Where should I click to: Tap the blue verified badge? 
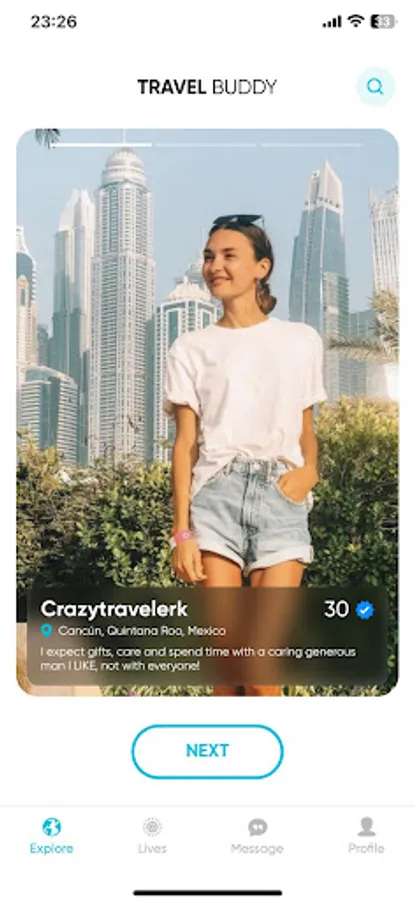coord(364,610)
